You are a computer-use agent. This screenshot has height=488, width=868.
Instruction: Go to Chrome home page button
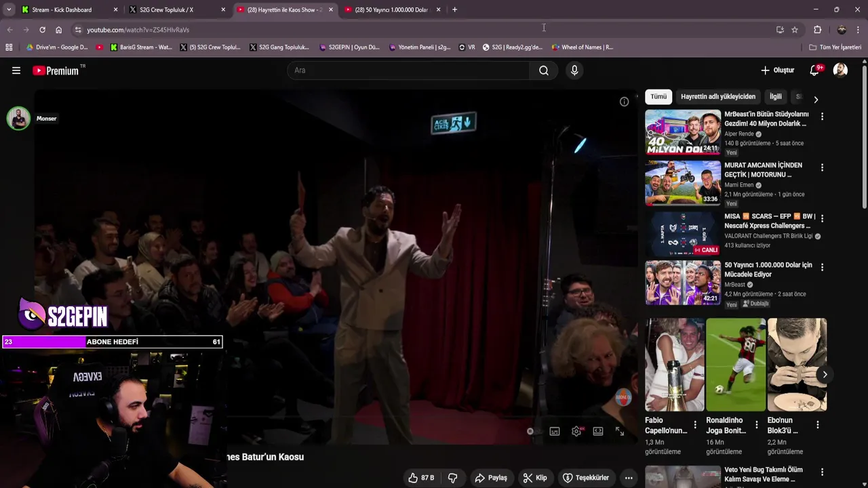click(58, 30)
